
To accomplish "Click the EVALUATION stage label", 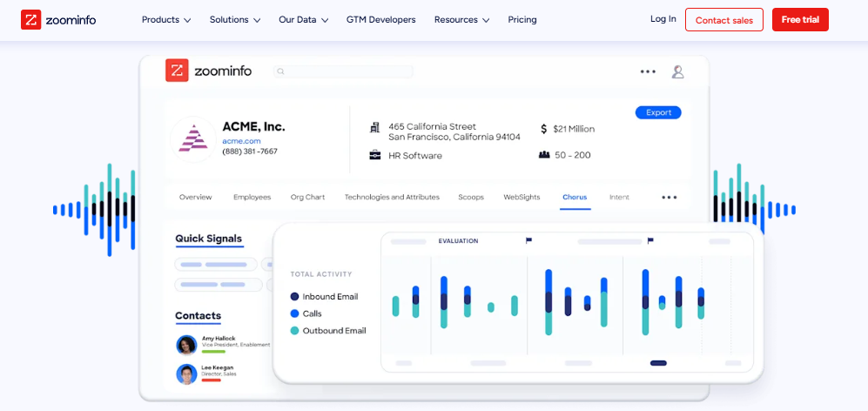I will 458,241.
